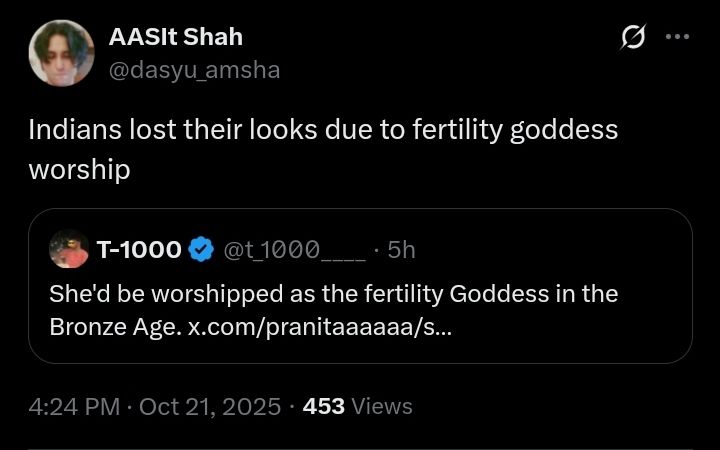This screenshot has height=450, width=720.
Task: Follow the x.com/pranitaaaaaa/s... link
Action: 317,327
